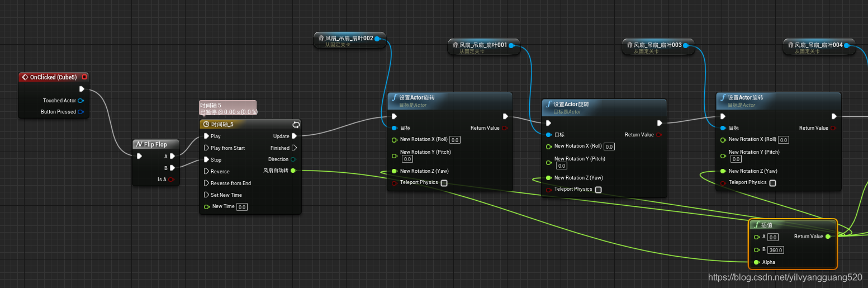Click the Flip Flop exec input pin
This screenshot has height=288, width=868.
(139, 156)
